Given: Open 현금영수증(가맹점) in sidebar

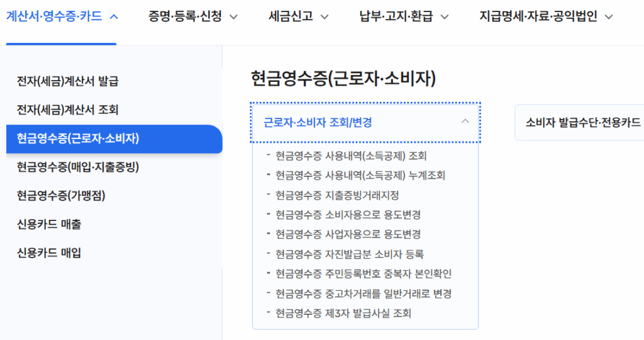Looking at the screenshot, I should click(x=61, y=196).
